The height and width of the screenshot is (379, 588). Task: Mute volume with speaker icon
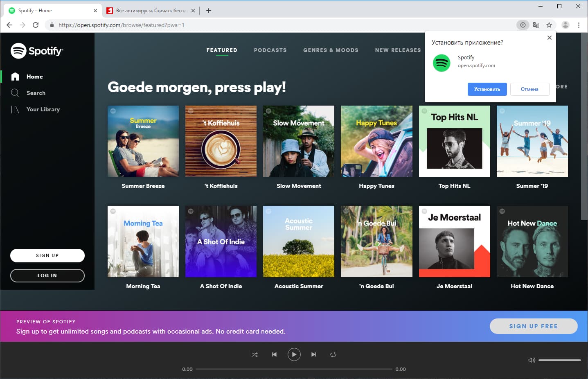(532, 360)
